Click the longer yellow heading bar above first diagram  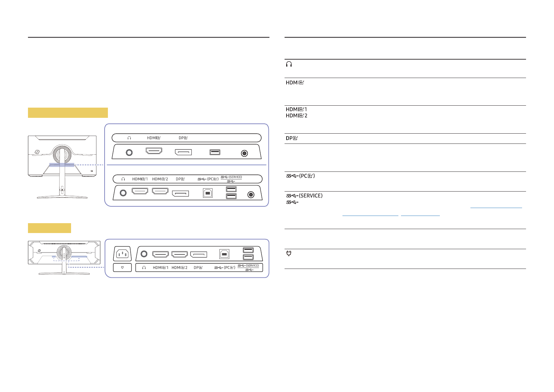pyautogui.click(x=68, y=113)
